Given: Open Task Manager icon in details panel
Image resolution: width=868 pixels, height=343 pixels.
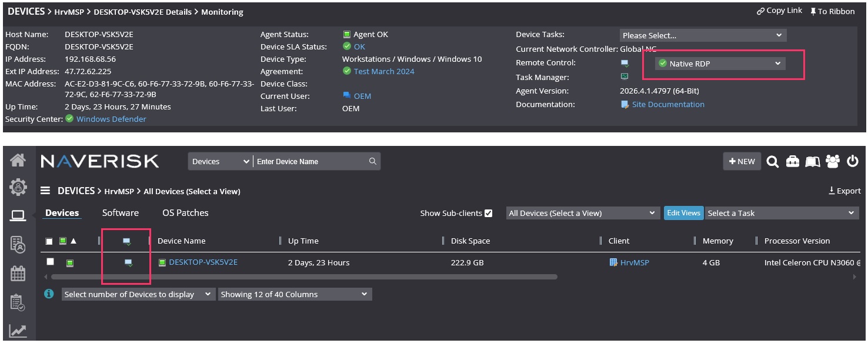Looking at the screenshot, I should (625, 76).
